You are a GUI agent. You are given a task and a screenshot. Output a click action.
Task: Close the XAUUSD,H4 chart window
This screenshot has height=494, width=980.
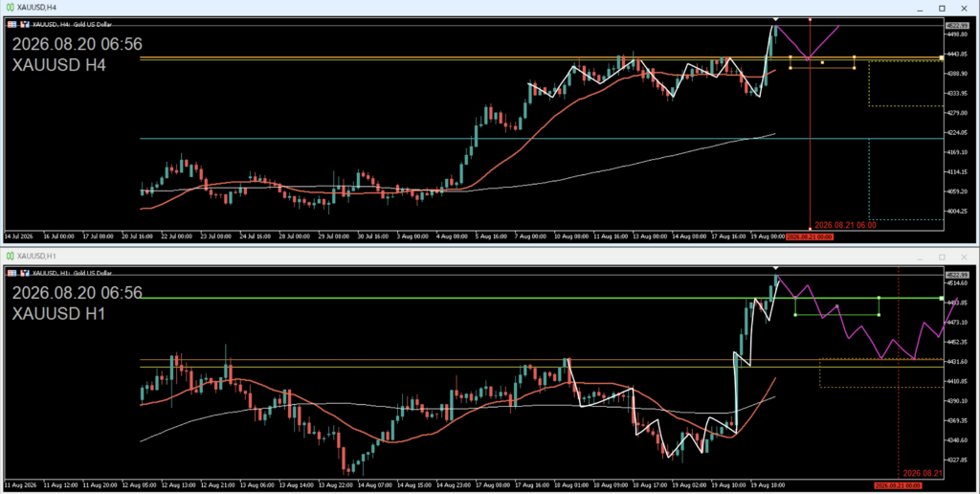tap(965, 8)
